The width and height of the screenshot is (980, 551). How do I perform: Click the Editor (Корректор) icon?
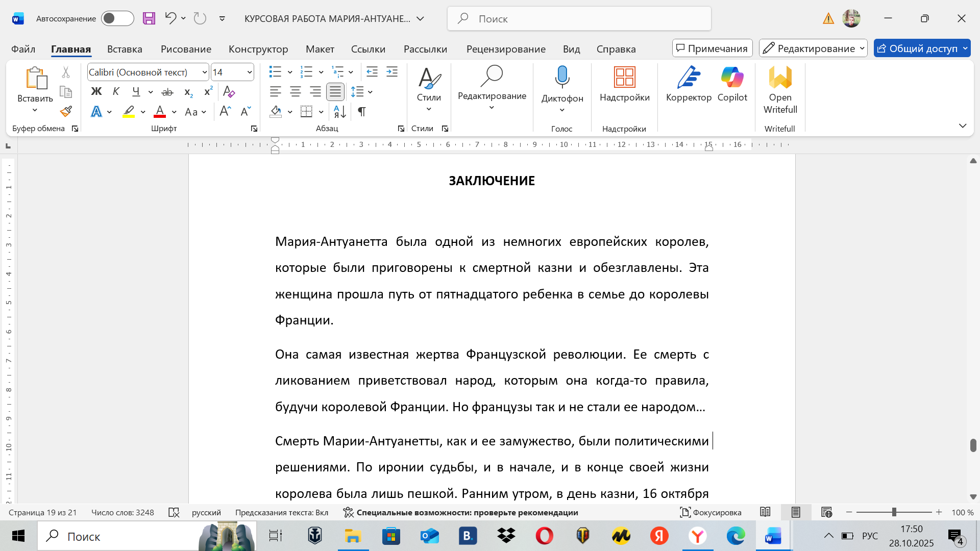point(689,78)
